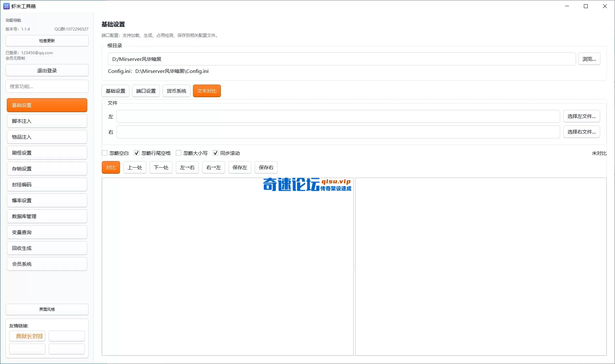Click 浏览... to pick root directory

pyautogui.click(x=589, y=59)
